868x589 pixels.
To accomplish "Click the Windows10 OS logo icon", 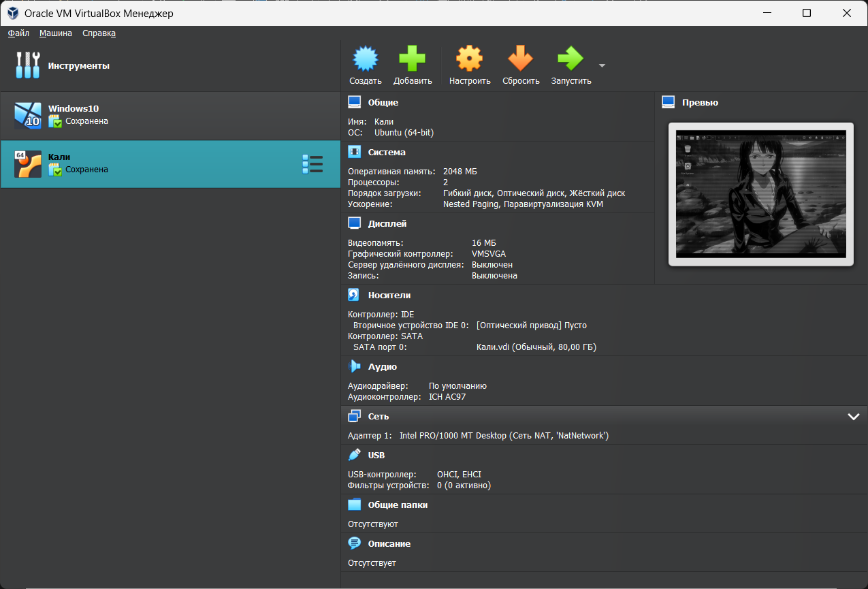I will pos(28,116).
